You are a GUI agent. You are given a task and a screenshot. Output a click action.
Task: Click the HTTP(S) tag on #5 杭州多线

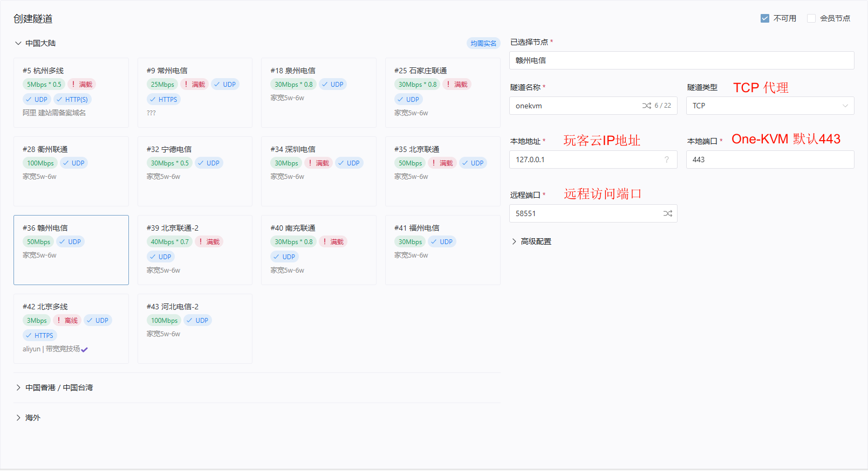(x=72, y=99)
